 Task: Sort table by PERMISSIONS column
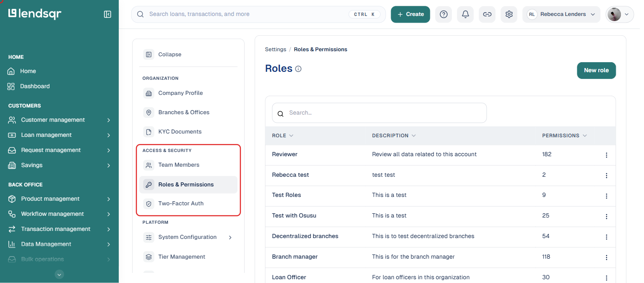point(564,136)
